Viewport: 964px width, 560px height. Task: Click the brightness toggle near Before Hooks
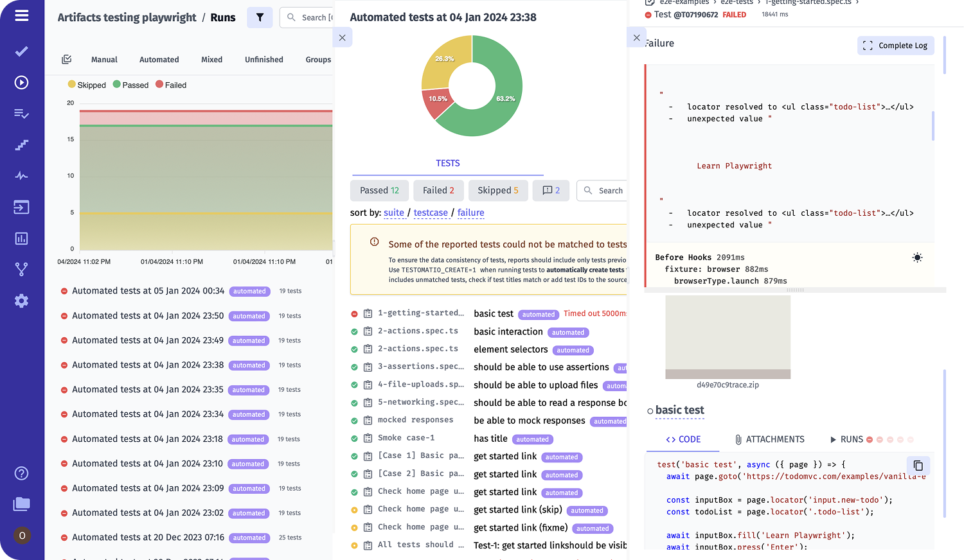click(917, 257)
